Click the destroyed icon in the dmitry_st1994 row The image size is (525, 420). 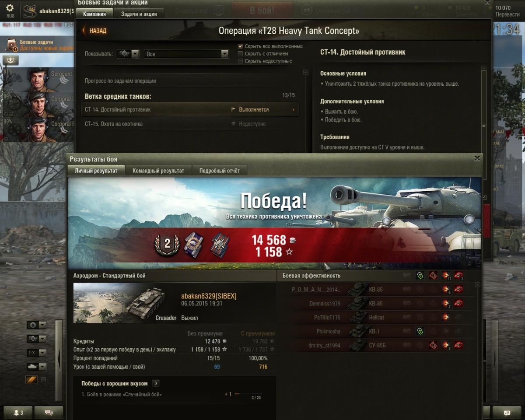(x=458, y=345)
